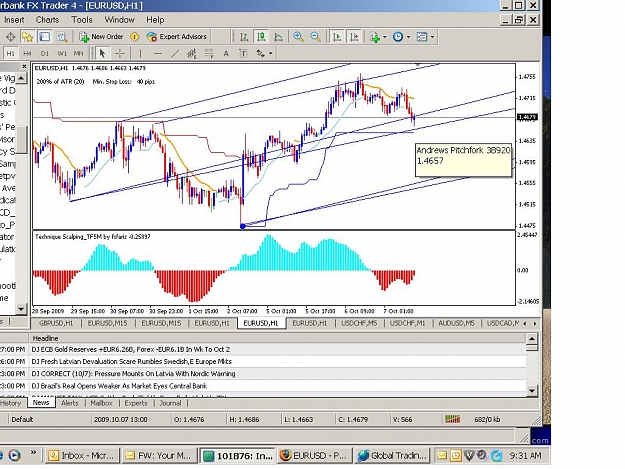Open the Periods clock icon
The width and height of the screenshot is (625, 469).
(x=397, y=37)
